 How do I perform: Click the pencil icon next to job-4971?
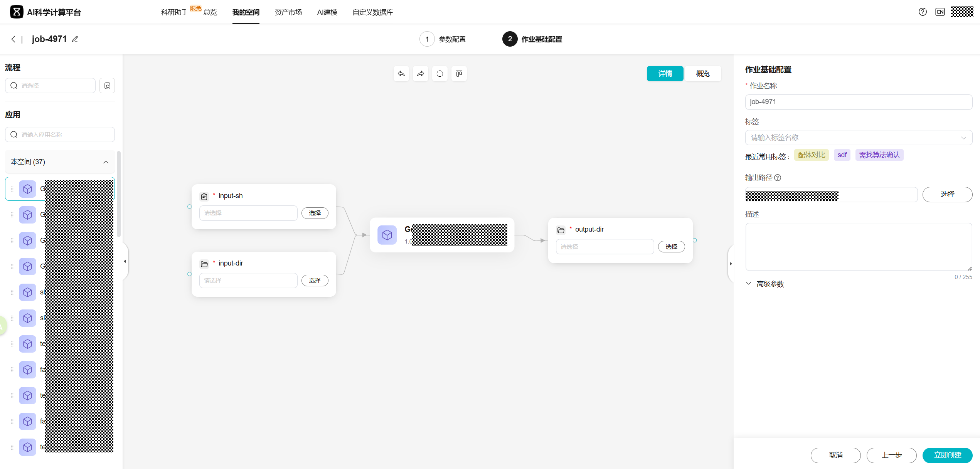point(75,39)
